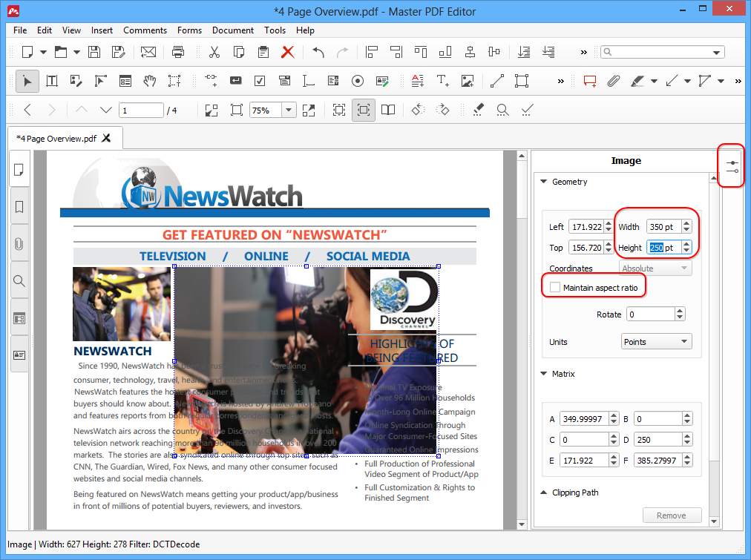Open the Comments menu
Screen dimensions: 751x560
point(145,30)
